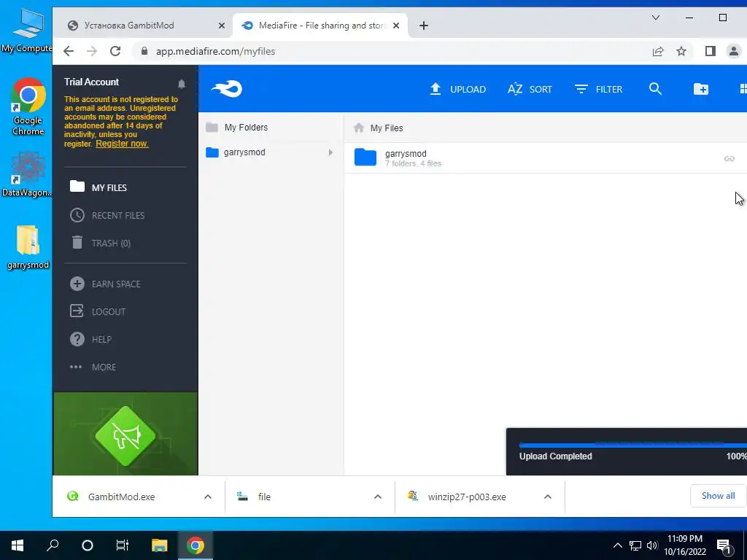This screenshot has height=560, width=747.
Task: Expand options for GambitMod.exe download
Action: tap(208, 497)
